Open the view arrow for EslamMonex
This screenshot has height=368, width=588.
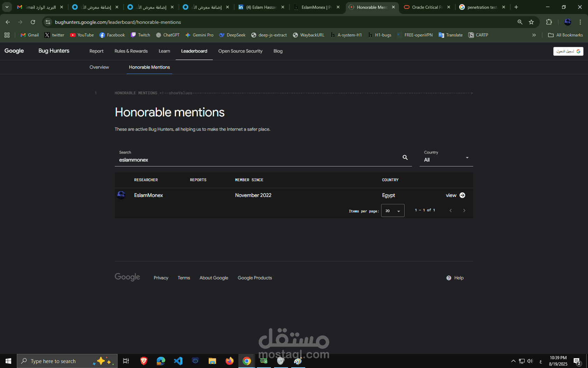[462, 195]
